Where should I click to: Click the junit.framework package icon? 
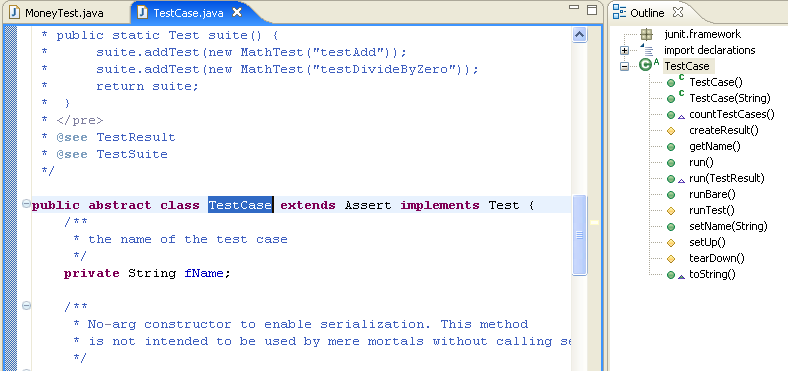[646, 35]
